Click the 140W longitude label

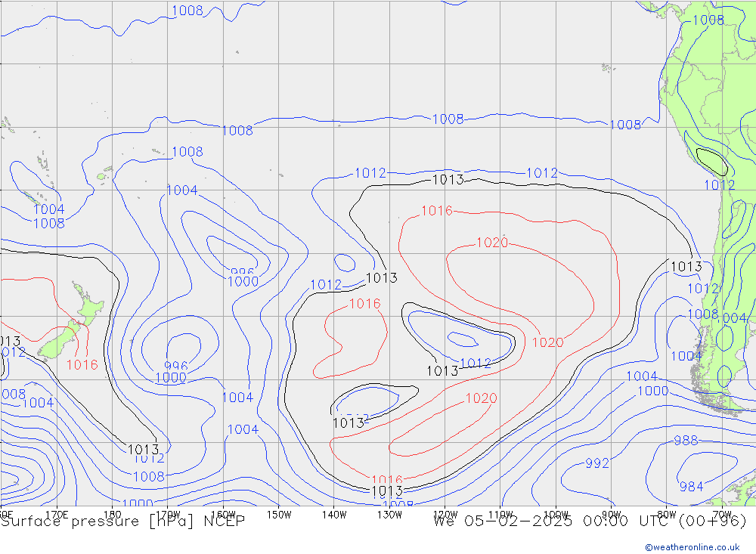pos(334,515)
